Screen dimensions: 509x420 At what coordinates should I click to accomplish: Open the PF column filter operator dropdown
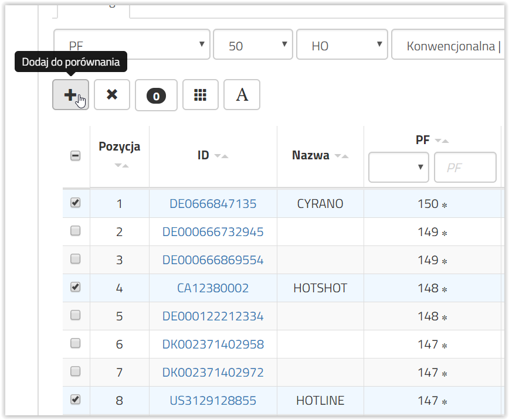[x=399, y=168]
